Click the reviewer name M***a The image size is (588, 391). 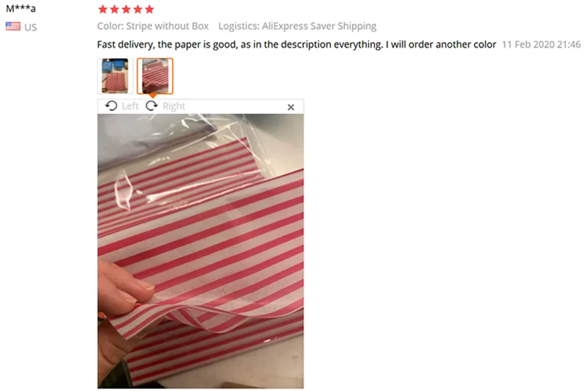pyautogui.click(x=21, y=8)
